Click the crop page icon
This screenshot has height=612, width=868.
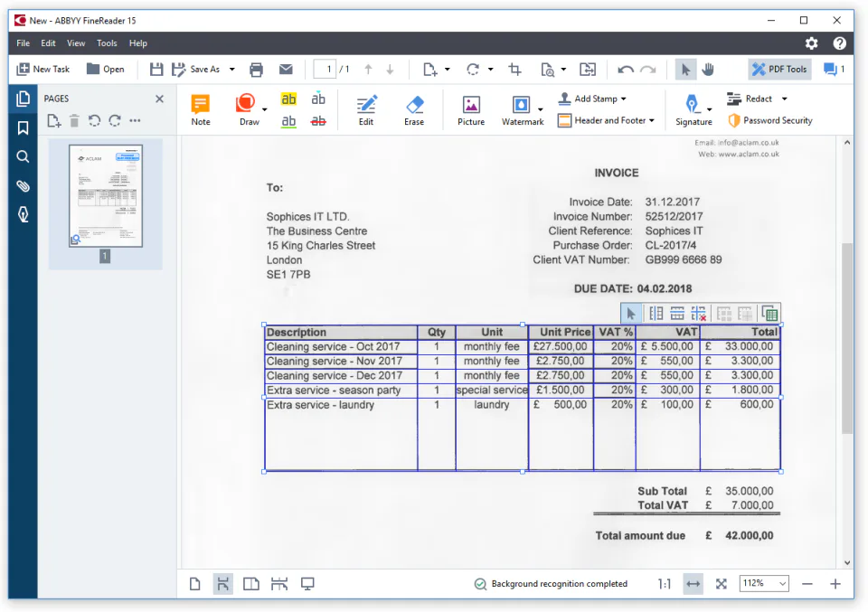(x=514, y=70)
